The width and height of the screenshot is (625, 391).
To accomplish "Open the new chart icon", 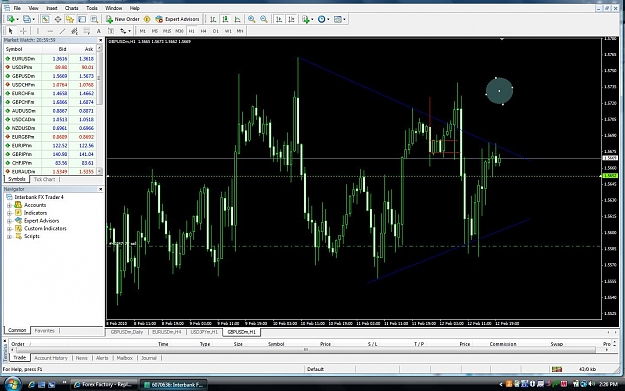I will pyautogui.click(x=12, y=19).
